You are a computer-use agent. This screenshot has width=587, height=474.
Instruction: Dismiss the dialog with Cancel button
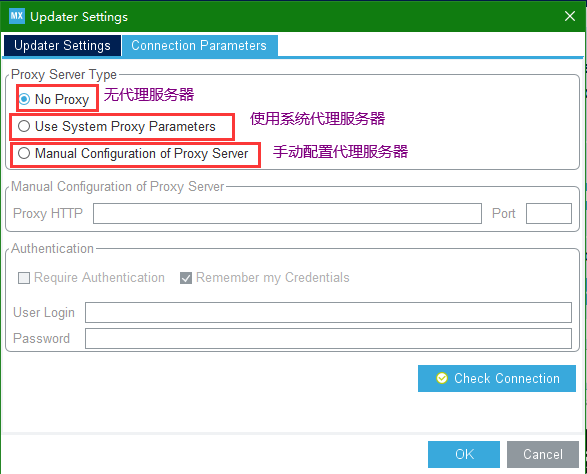(543, 454)
